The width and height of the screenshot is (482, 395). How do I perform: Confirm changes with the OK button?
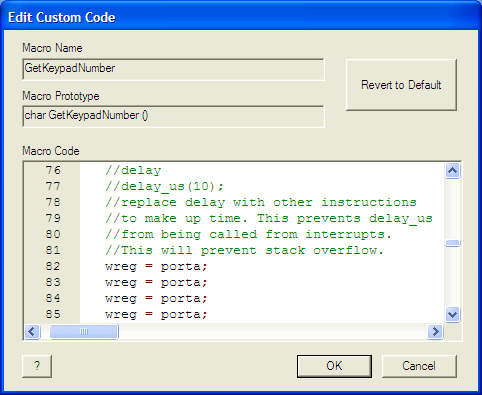pyautogui.click(x=334, y=366)
